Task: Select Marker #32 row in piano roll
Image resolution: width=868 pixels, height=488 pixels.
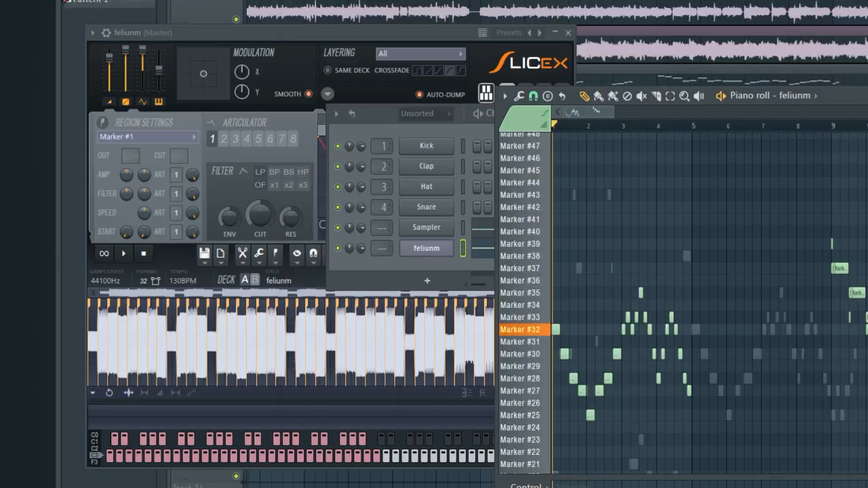Action: (x=524, y=329)
